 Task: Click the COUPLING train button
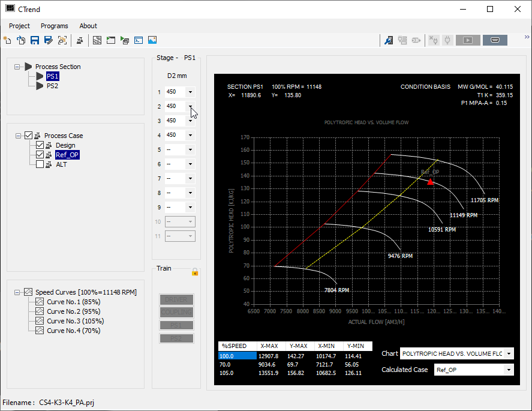[x=176, y=312]
